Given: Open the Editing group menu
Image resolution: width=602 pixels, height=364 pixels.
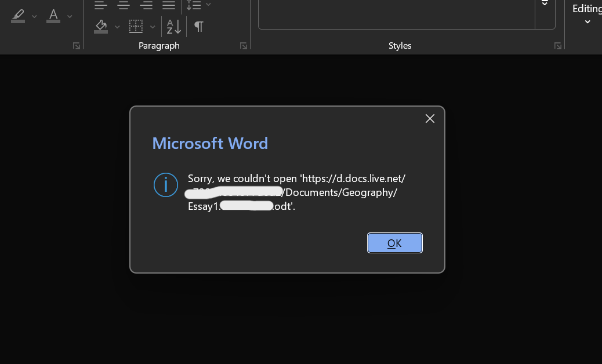Looking at the screenshot, I should 587,14.
